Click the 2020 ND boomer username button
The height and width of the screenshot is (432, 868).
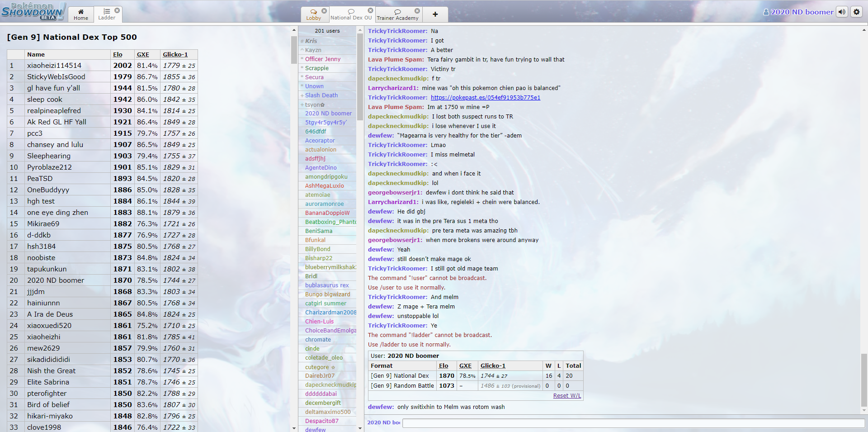(x=798, y=12)
